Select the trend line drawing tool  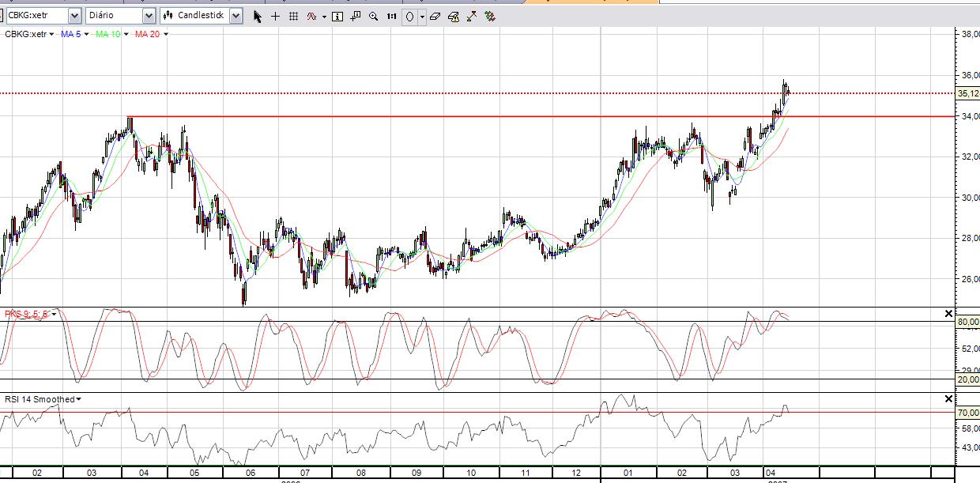472,16
